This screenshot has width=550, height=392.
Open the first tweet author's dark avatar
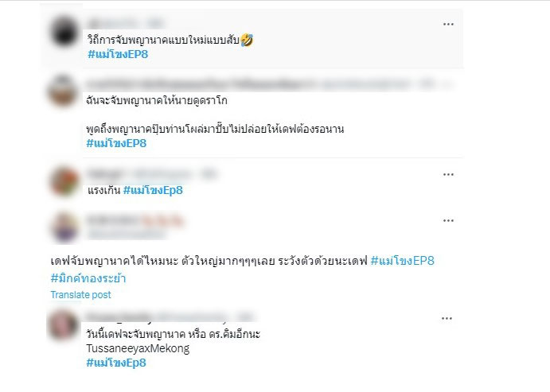pos(64,32)
